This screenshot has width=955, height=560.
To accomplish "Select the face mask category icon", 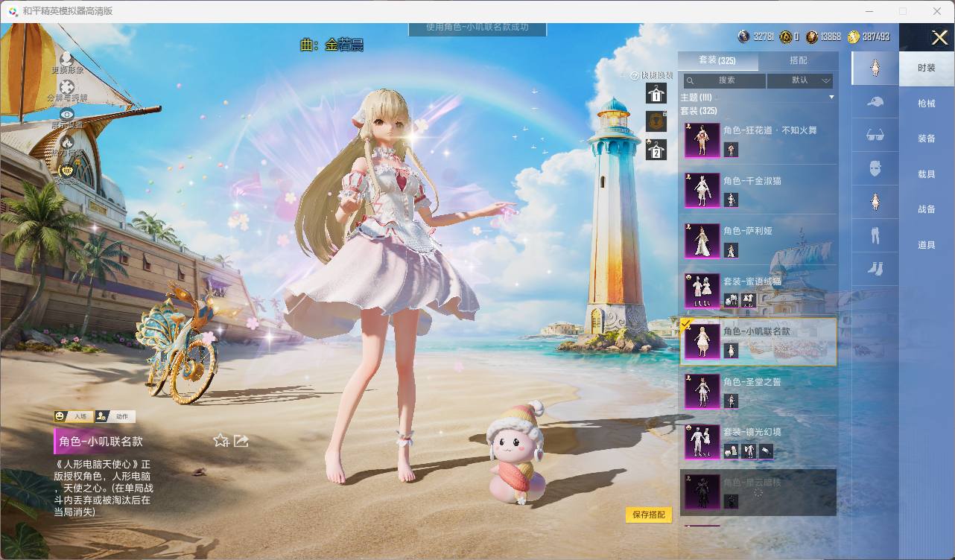I will click(875, 168).
